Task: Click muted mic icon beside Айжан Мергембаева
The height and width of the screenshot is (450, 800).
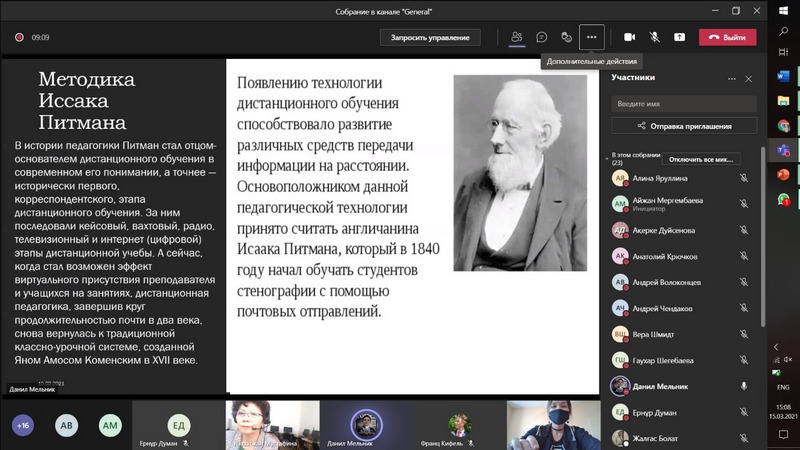Action: click(x=744, y=204)
